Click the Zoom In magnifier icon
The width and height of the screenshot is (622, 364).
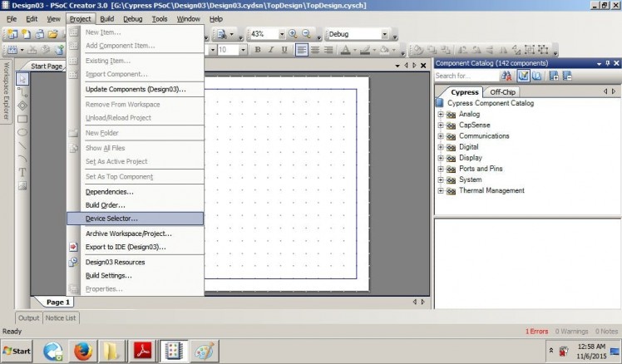(x=293, y=34)
